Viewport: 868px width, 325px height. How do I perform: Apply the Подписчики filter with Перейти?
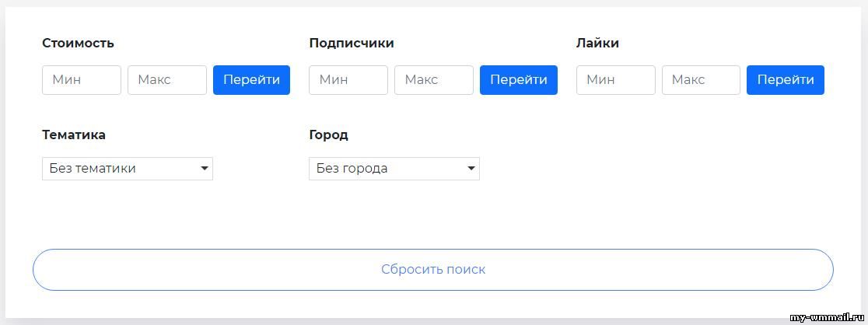(x=519, y=80)
